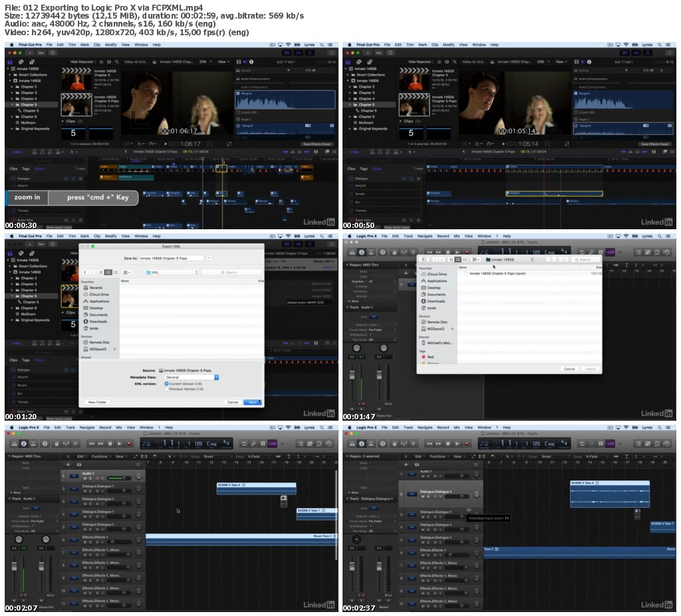Click the left channel strip fader, 00:02:07 frame
Viewport: 681px width, 616px height.
coord(15,567)
